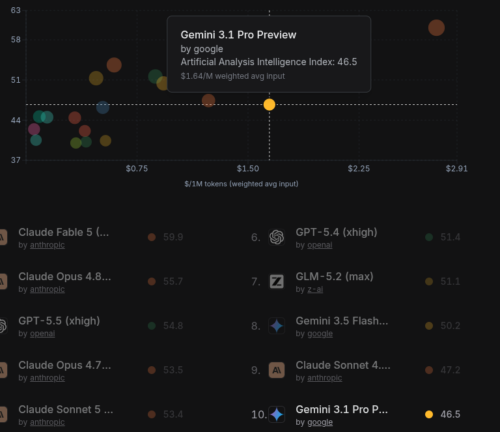Click the OpenAI logo beside GPT-5.4 (xhigh)
Viewport: 500px width, 432px height.
(277, 237)
